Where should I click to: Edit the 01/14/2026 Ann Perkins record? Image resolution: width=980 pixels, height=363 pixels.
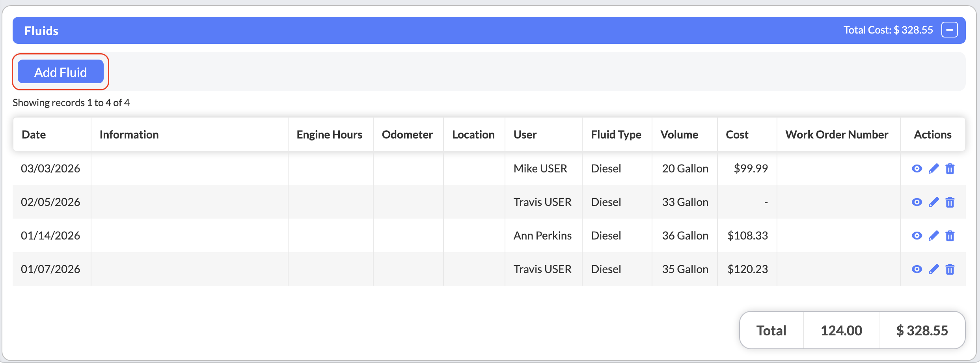933,236
